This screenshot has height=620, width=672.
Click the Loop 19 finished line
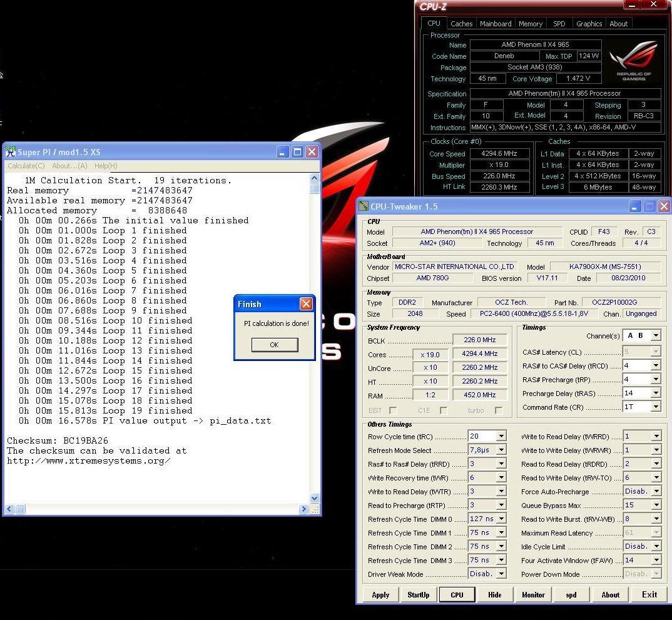coord(105,410)
